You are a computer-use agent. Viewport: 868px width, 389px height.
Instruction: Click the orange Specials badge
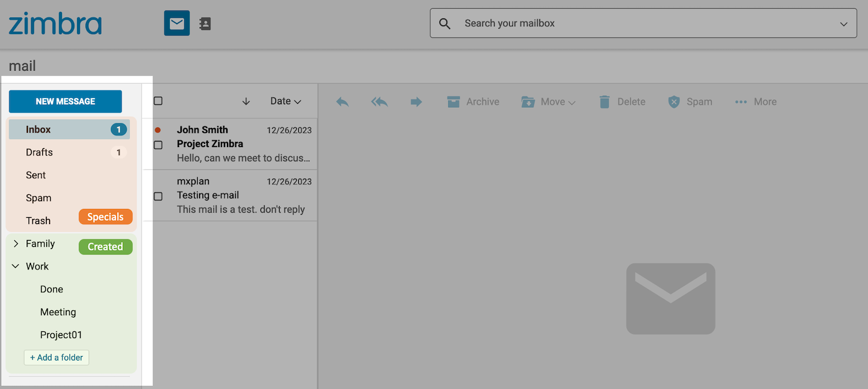pos(105,217)
